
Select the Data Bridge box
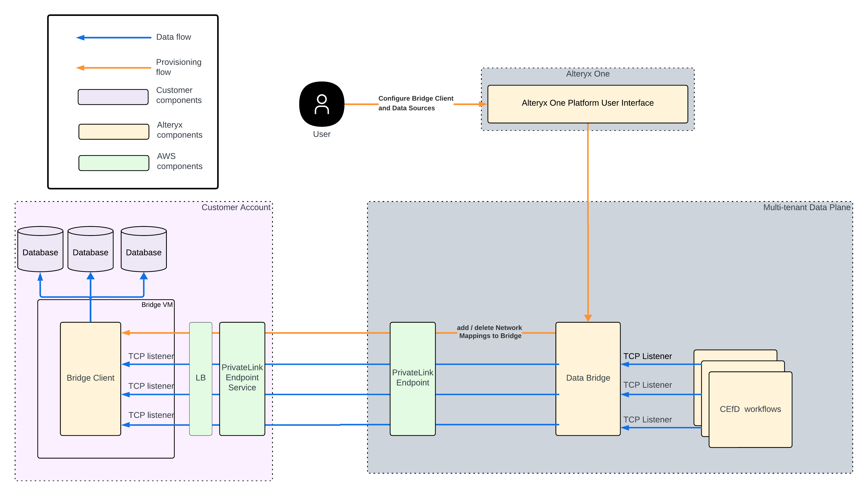click(587, 377)
